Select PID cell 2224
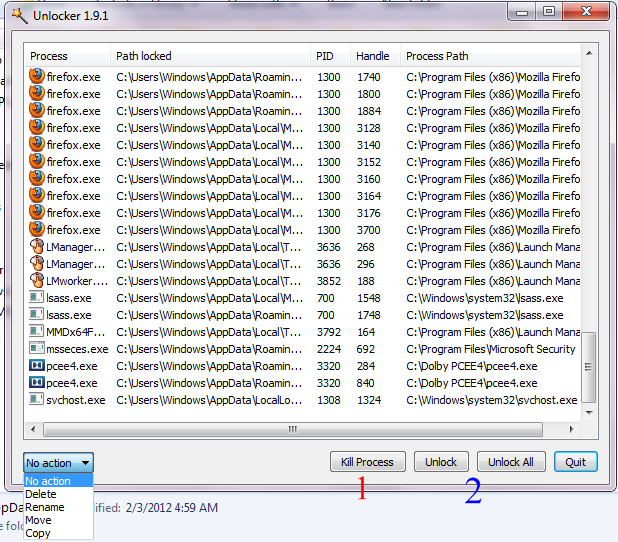 (x=329, y=349)
